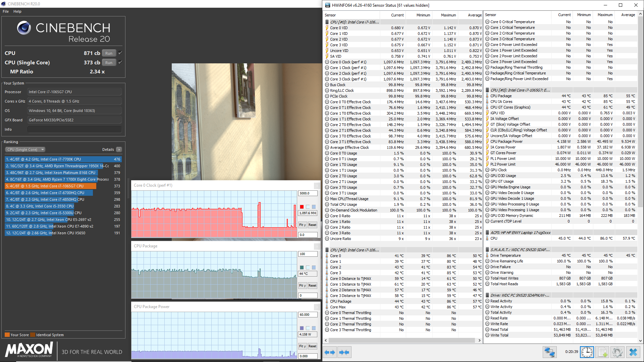Click the clock reset timer icon
Image resolution: width=644 pixels, height=362 pixels.
(587, 352)
